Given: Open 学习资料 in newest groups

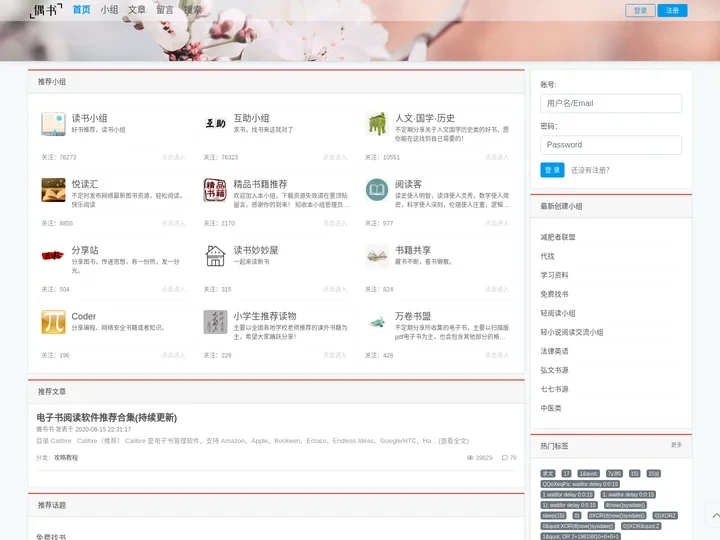Looking at the screenshot, I should (x=554, y=275).
